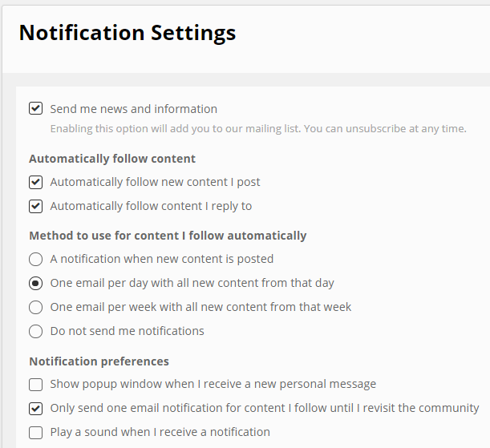Click label text Show popup window when I receive
The image size is (490, 448).
point(213,384)
